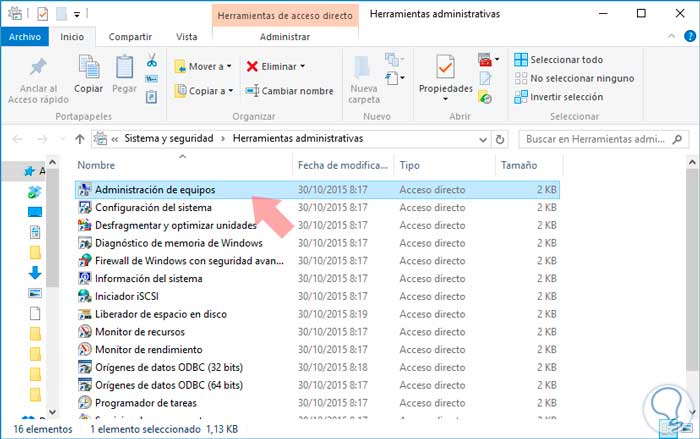Click Herramientas administrativas breadcrumb
The width and height of the screenshot is (700, 439).
pos(298,138)
